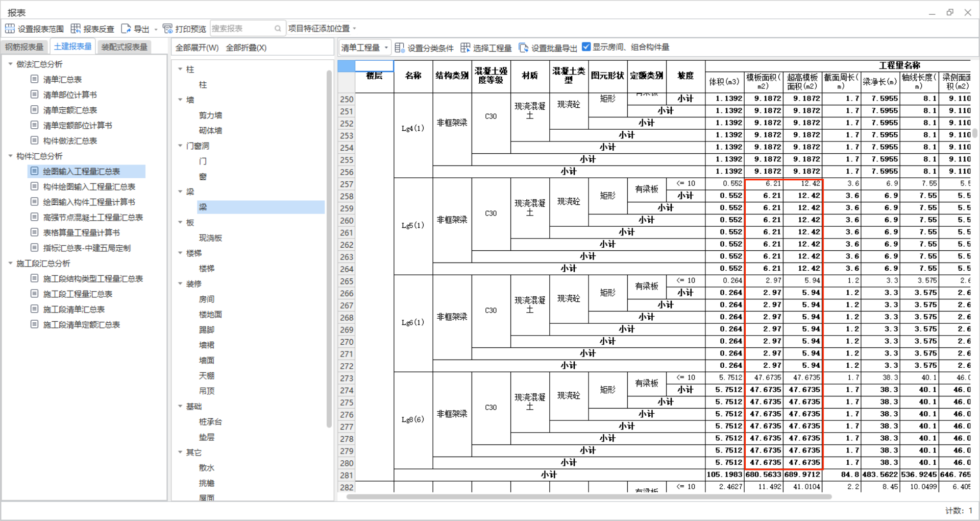This screenshot has width=980, height=521.
Task: Click 打印预览 button label
Action: (190, 29)
